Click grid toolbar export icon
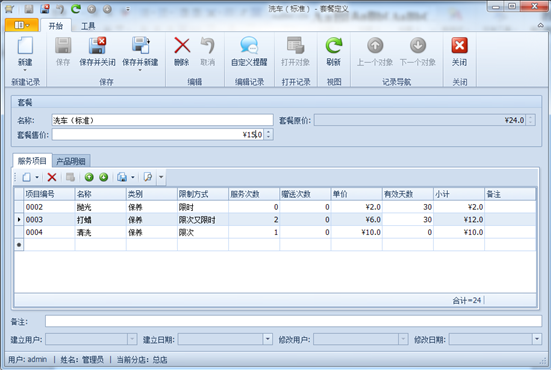This screenshot has width=551, height=370. (122, 177)
